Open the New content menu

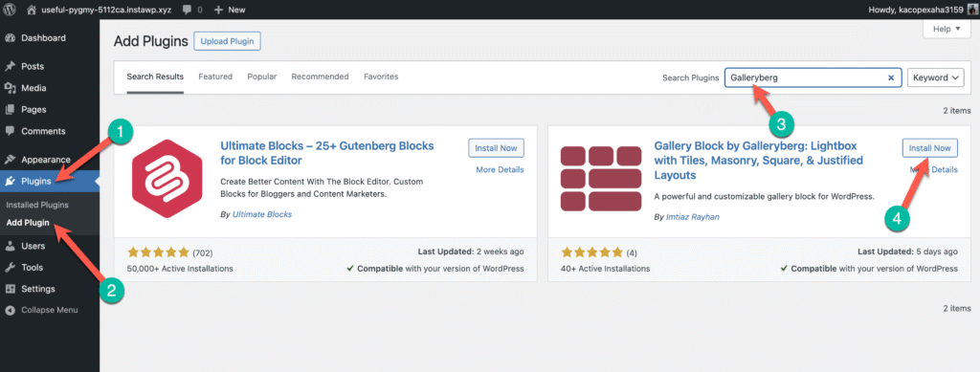click(229, 10)
